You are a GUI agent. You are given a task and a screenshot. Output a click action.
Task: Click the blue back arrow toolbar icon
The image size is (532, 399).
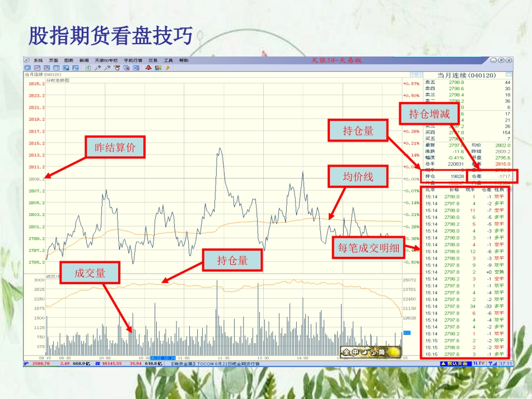(27, 68)
